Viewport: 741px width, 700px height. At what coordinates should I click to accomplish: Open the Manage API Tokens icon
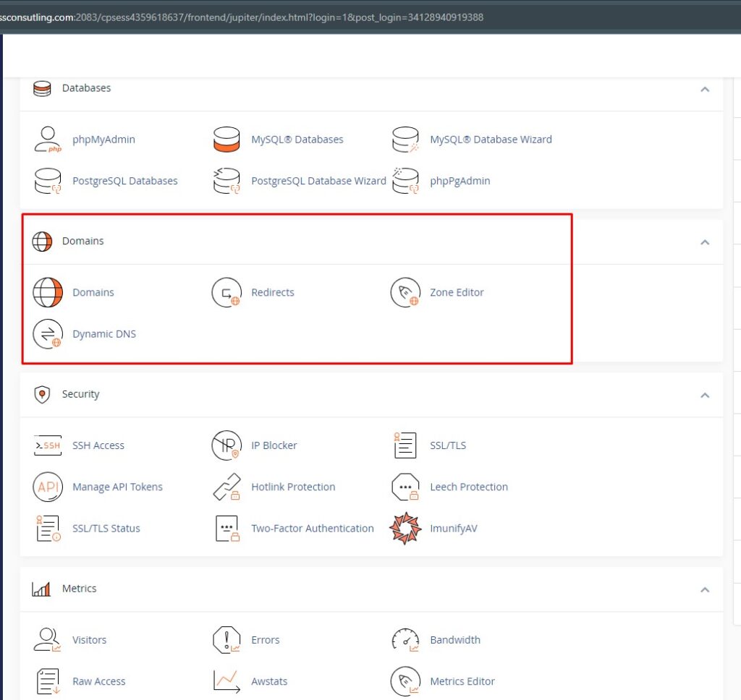[x=48, y=487]
